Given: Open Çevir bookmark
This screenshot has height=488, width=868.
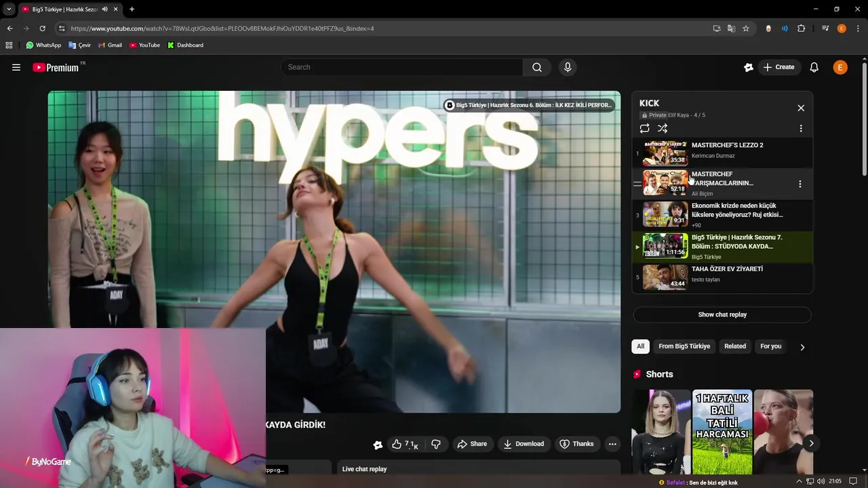Looking at the screenshot, I should (x=80, y=45).
